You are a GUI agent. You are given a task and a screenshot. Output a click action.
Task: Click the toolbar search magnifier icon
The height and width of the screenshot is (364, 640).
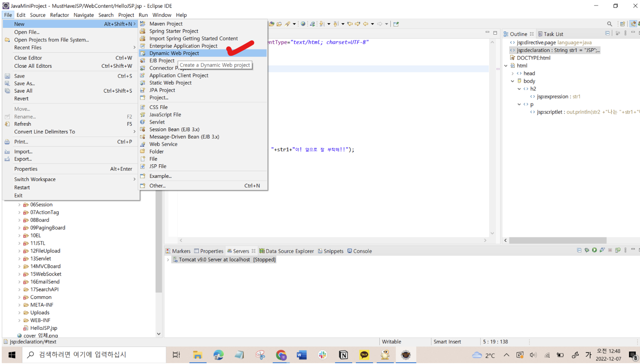coord(610,24)
